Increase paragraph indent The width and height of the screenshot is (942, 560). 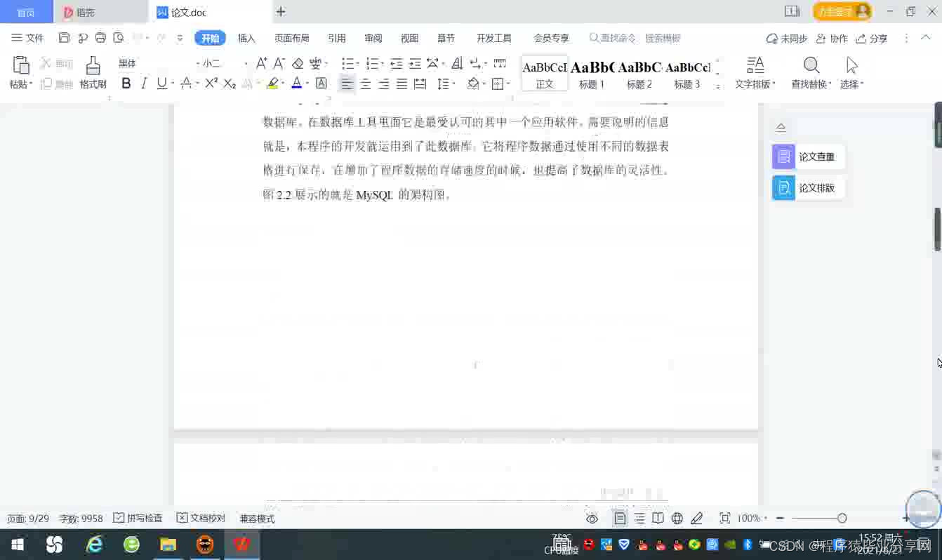[415, 64]
